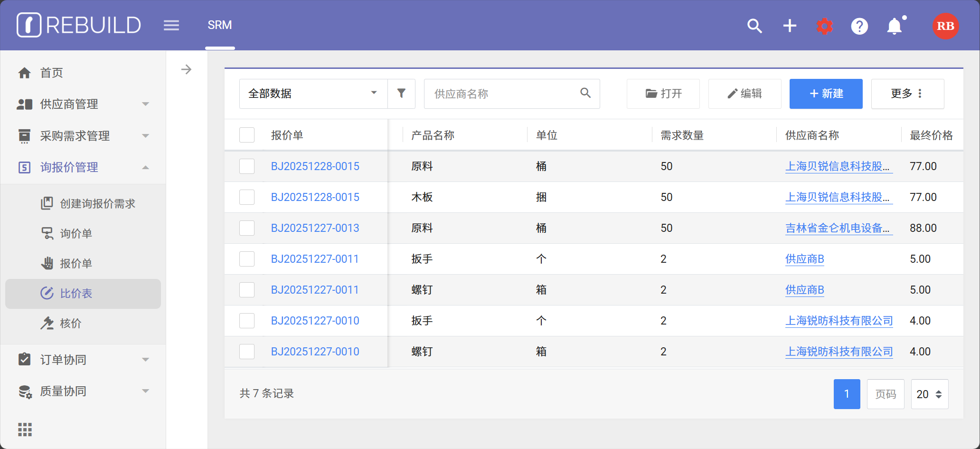The image size is (980, 449).
Task: Open supplier link 上海锐昉科技有限公司
Action: click(x=839, y=321)
